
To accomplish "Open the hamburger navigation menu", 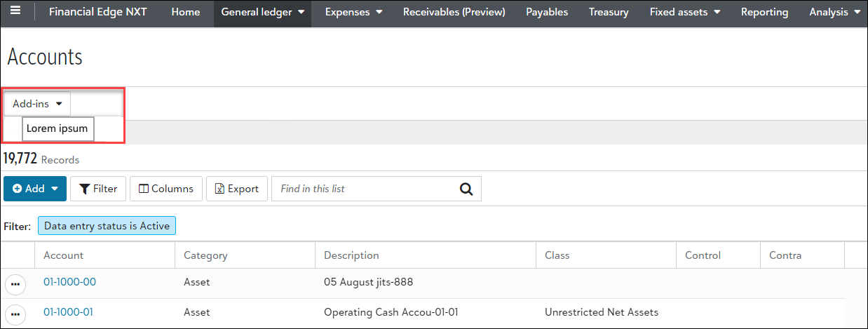I will 15,12.
